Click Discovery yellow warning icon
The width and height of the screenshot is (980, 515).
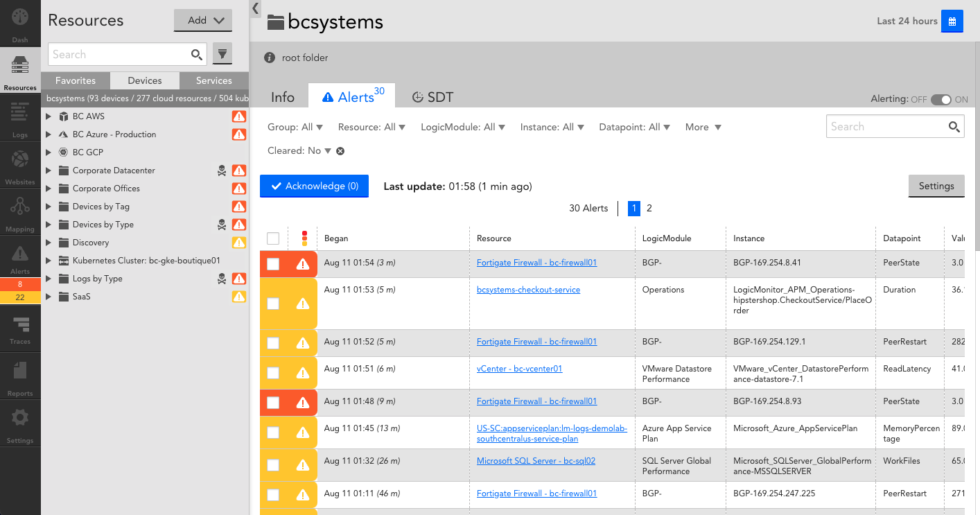coord(239,243)
